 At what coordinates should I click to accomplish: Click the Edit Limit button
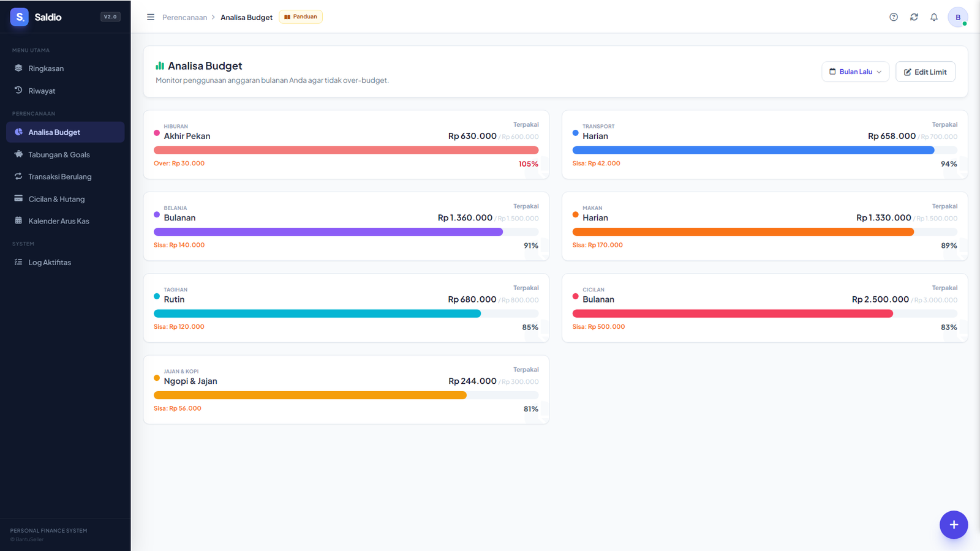pyautogui.click(x=925, y=72)
